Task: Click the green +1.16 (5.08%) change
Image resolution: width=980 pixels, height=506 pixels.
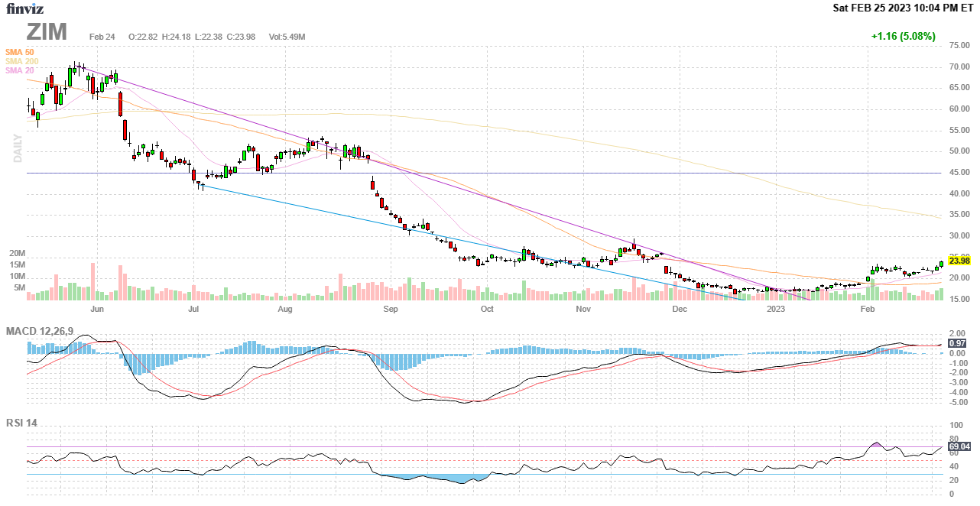Action: 903,36
